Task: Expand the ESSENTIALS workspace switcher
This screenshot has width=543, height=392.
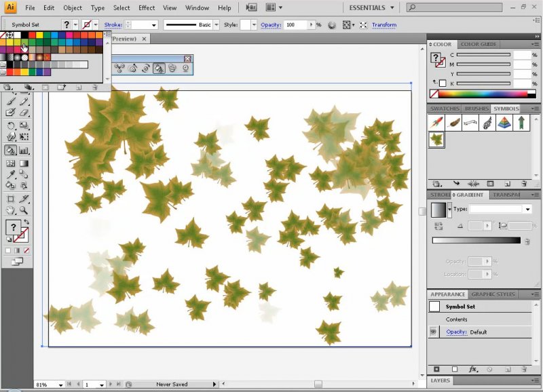Action: pyautogui.click(x=371, y=8)
